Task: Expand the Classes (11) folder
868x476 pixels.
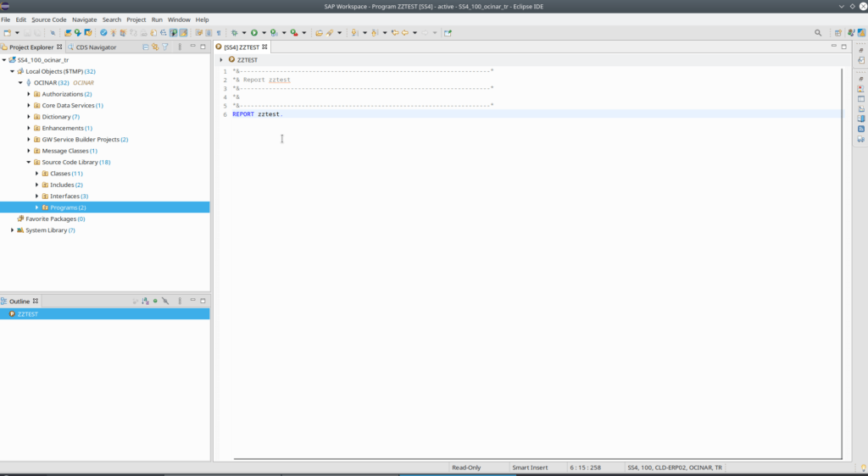Action: click(37, 174)
